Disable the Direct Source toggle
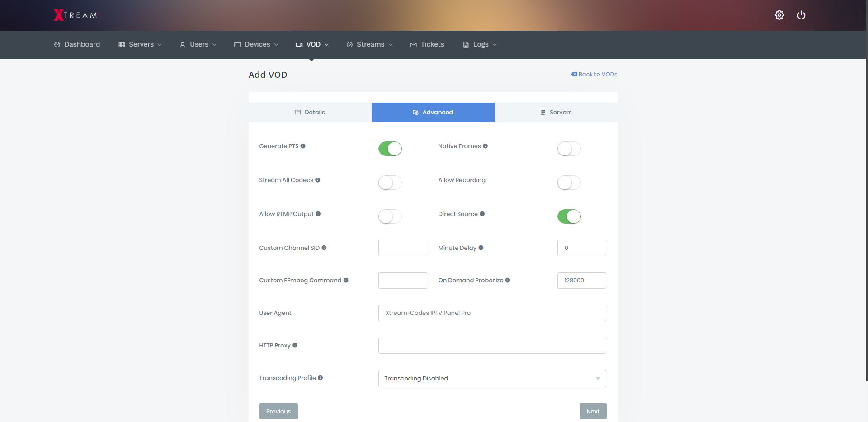 (x=569, y=216)
